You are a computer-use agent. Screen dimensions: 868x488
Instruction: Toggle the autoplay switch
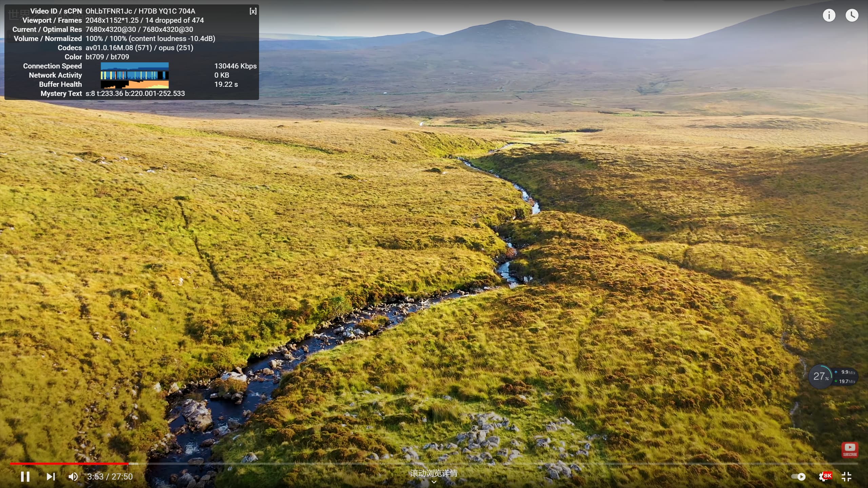point(798,476)
